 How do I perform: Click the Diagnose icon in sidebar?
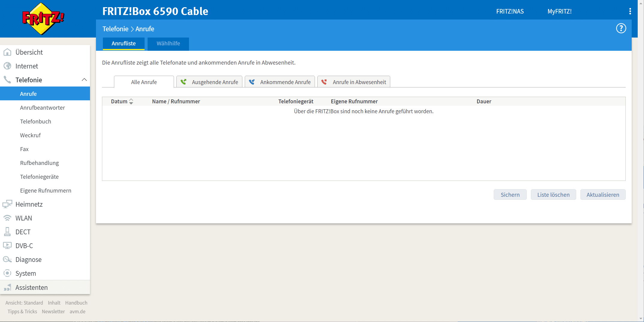pos(7,260)
